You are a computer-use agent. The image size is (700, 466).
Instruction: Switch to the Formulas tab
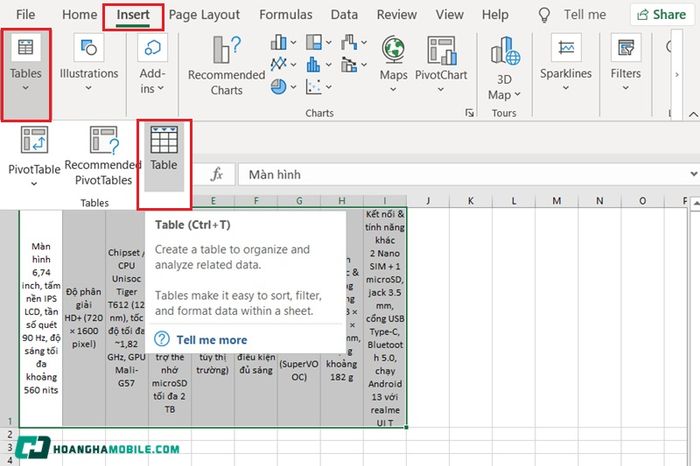pyautogui.click(x=286, y=15)
